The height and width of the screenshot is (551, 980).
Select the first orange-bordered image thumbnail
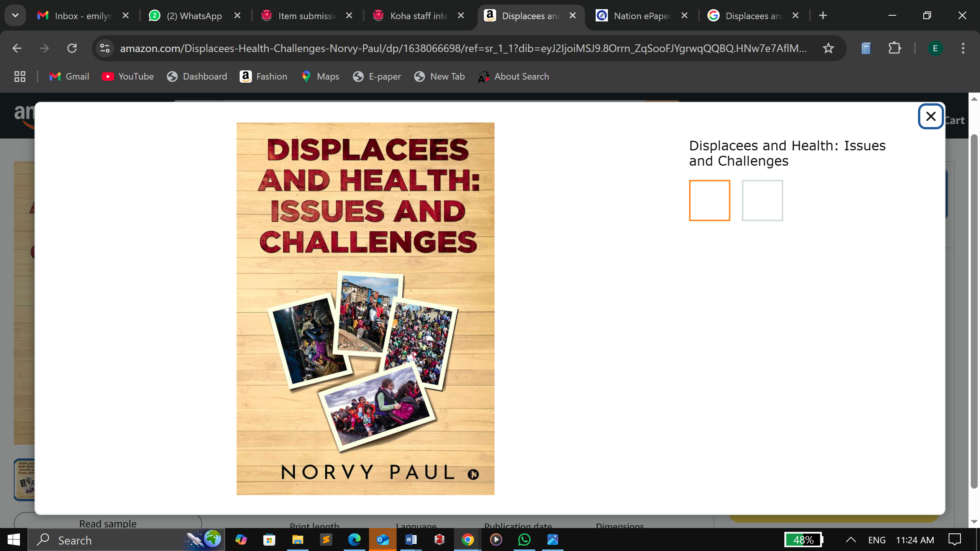click(x=709, y=201)
